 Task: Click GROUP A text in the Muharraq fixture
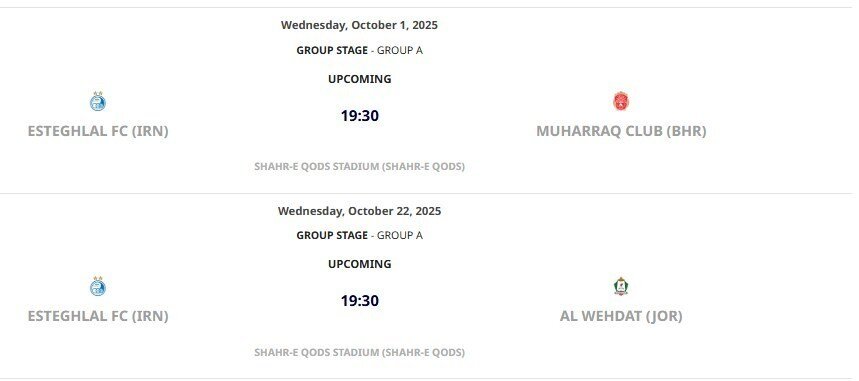pyautogui.click(x=400, y=50)
